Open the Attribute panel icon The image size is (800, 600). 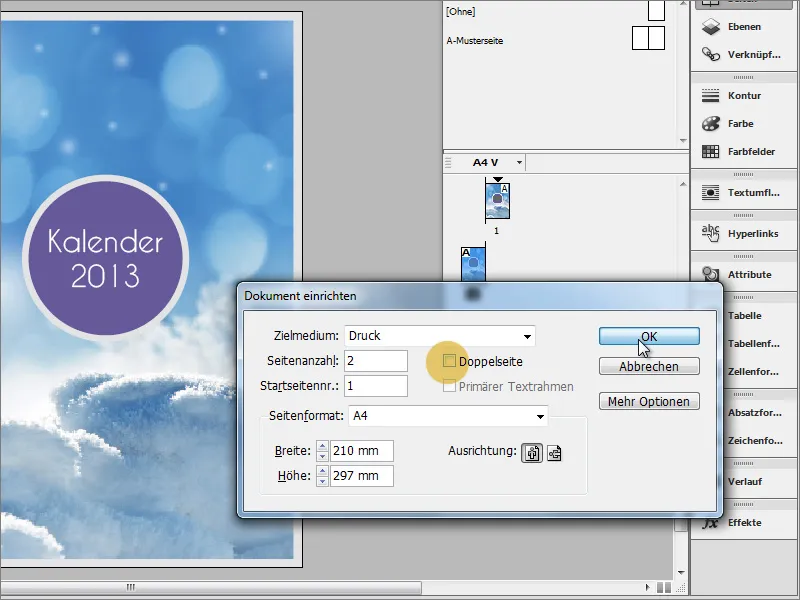(x=711, y=274)
